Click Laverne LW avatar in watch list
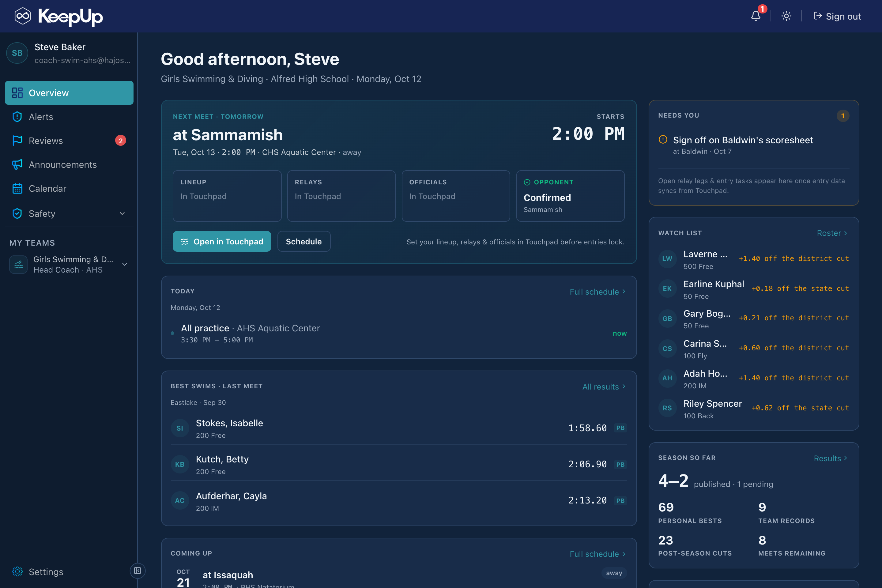 (x=667, y=259)
